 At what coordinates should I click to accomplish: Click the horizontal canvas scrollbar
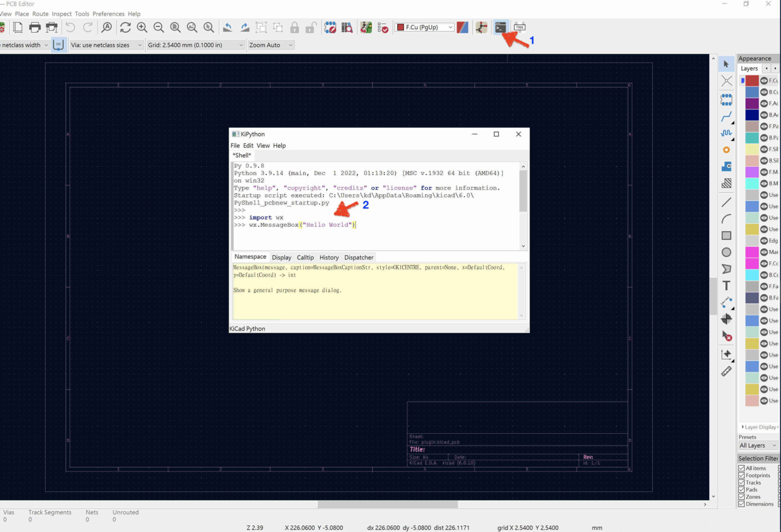tap(387, 505)
